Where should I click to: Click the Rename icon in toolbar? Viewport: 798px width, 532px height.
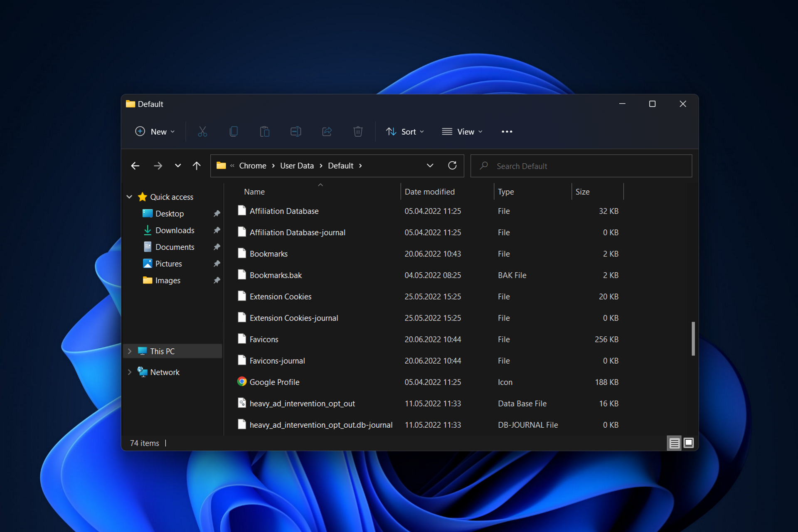296,132
